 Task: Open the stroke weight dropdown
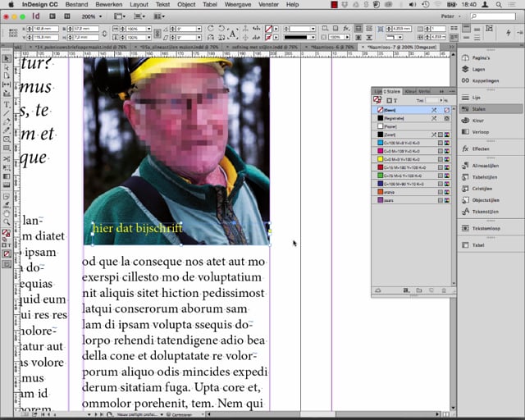[313, 29]
